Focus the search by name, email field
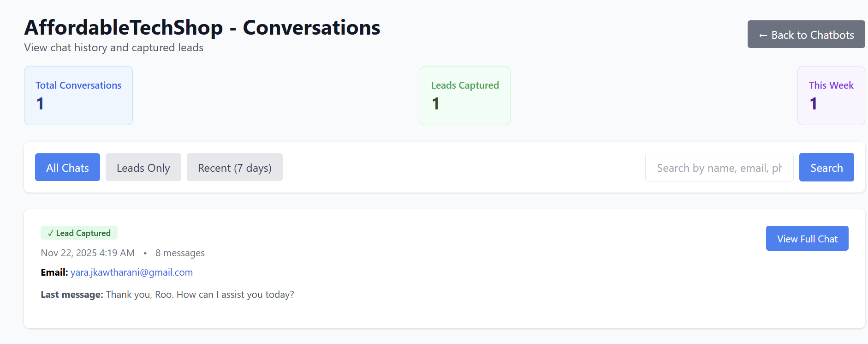This screenshot has height=344, width=868. click(x=719, y=168)
